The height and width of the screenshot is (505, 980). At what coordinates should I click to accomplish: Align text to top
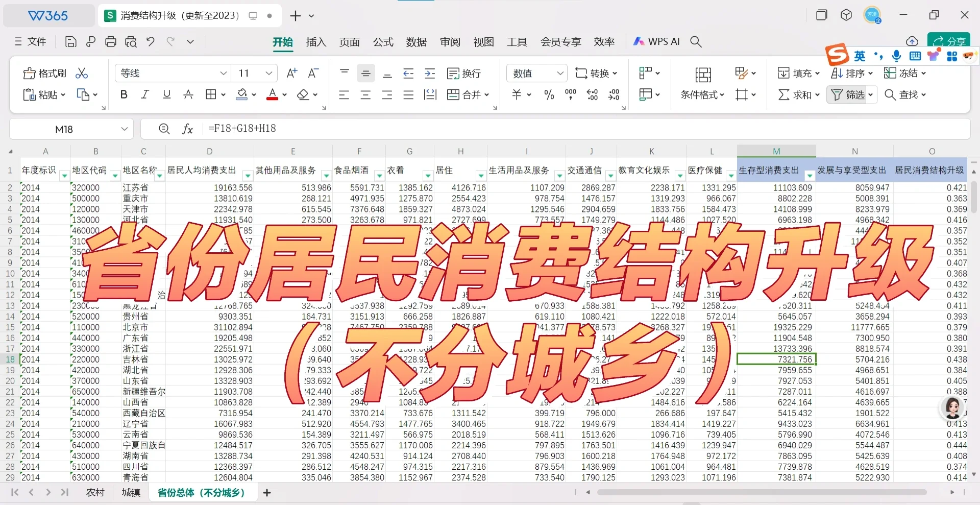coord(345,74)
